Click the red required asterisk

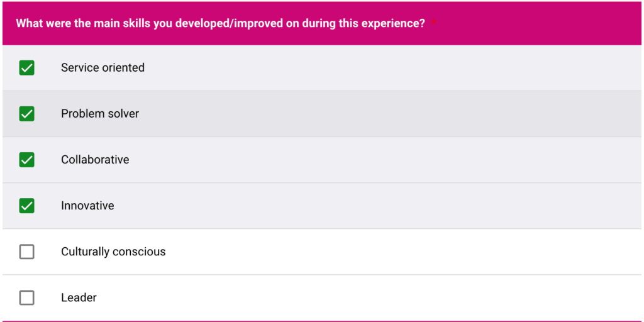[x=434, y=24]
